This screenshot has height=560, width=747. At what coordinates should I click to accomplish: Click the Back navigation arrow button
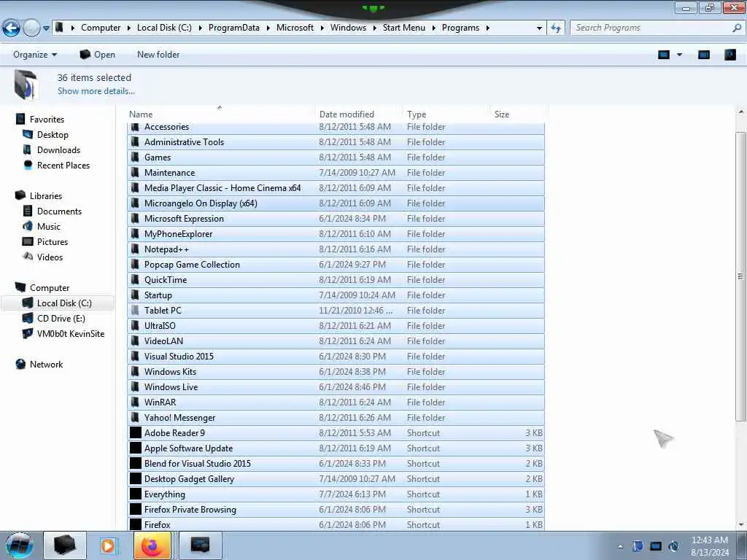coord(11,28)
